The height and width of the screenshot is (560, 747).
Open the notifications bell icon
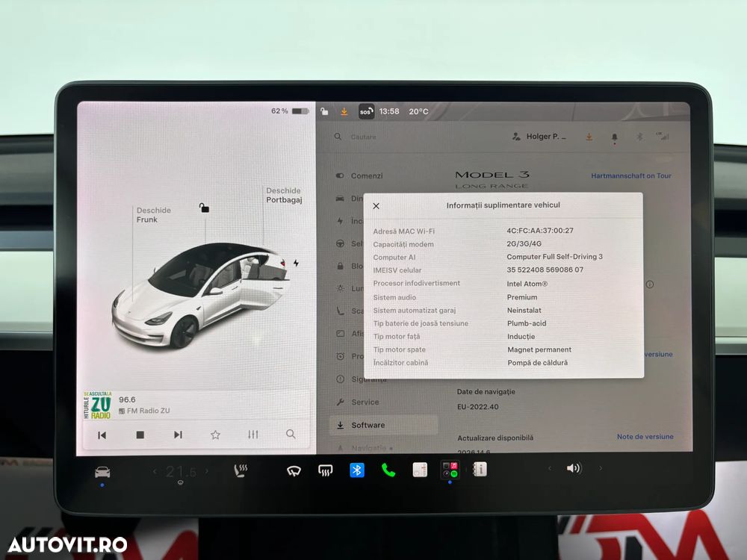[x=615, y=137]
